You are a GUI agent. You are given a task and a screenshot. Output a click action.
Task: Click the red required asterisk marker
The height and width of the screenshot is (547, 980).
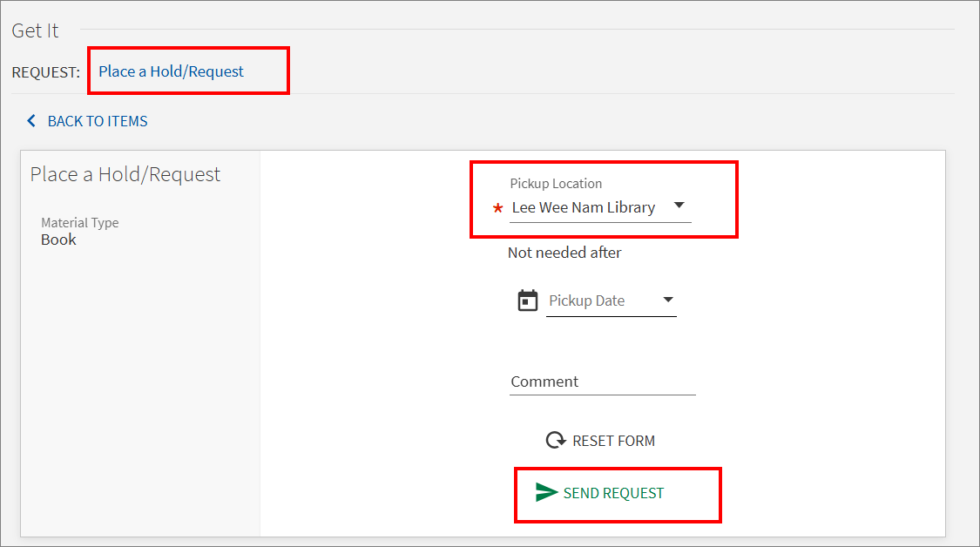coord(498,208)
